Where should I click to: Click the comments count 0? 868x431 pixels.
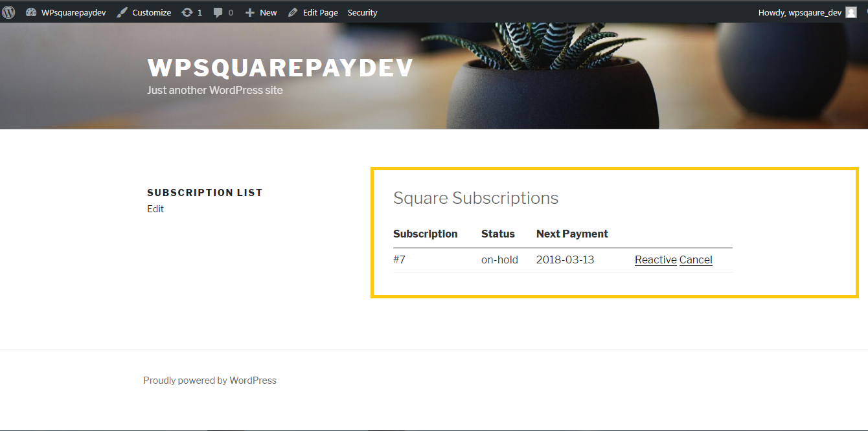click(x=231, y=12)
